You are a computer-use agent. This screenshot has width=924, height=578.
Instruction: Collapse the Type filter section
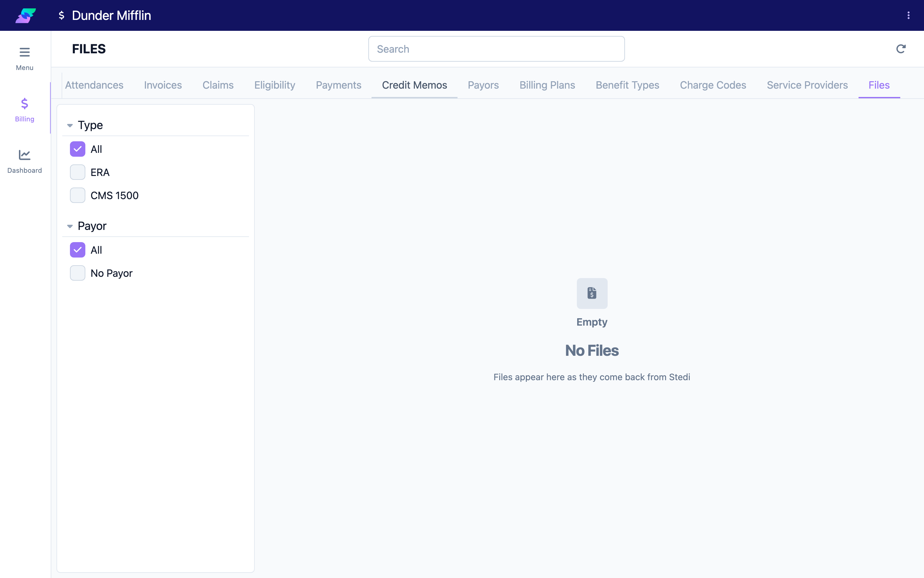(70, 125)
